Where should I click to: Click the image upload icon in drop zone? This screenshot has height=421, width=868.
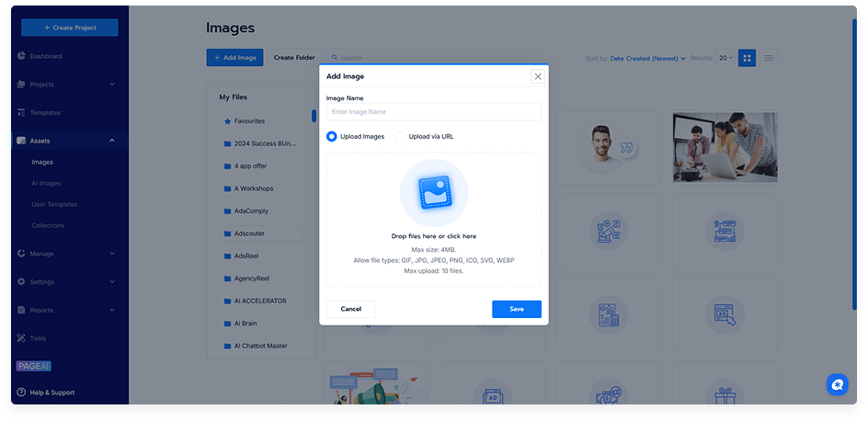tap(433, 192)
